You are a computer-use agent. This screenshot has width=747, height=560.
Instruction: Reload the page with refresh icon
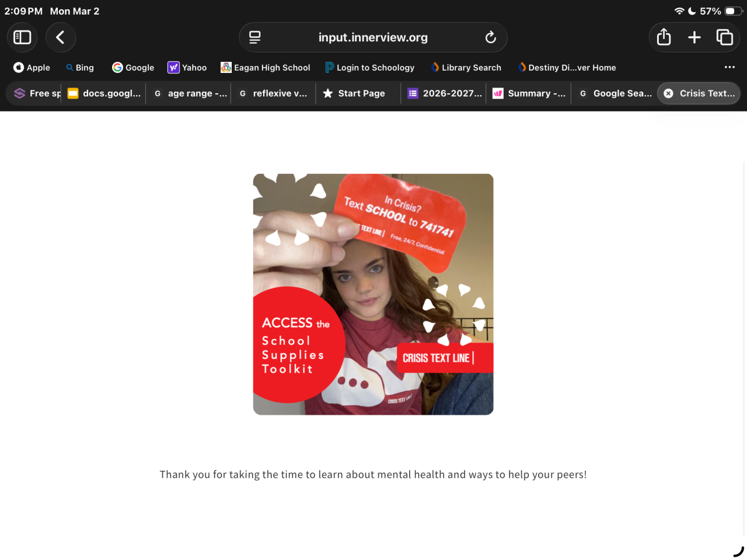click(491, 37)
